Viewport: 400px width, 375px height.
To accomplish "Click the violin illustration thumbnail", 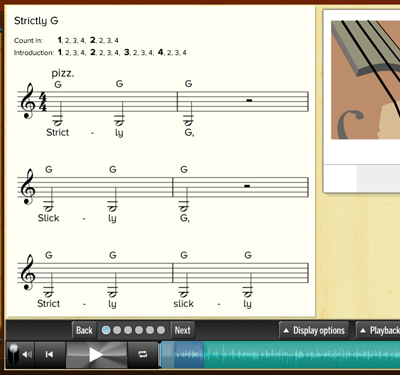I will pyautogui.click(x=365, y=80).
